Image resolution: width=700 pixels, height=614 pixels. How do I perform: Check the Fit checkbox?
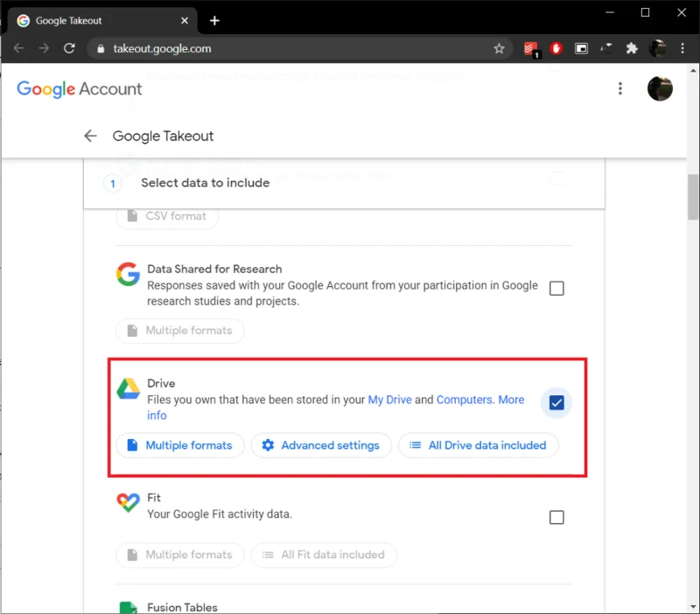point(556,517)
